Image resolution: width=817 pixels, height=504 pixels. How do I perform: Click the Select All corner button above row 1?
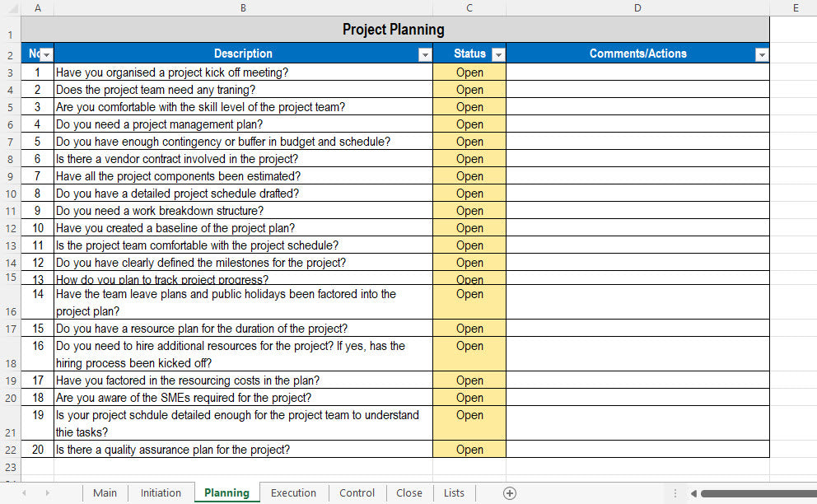12,7
